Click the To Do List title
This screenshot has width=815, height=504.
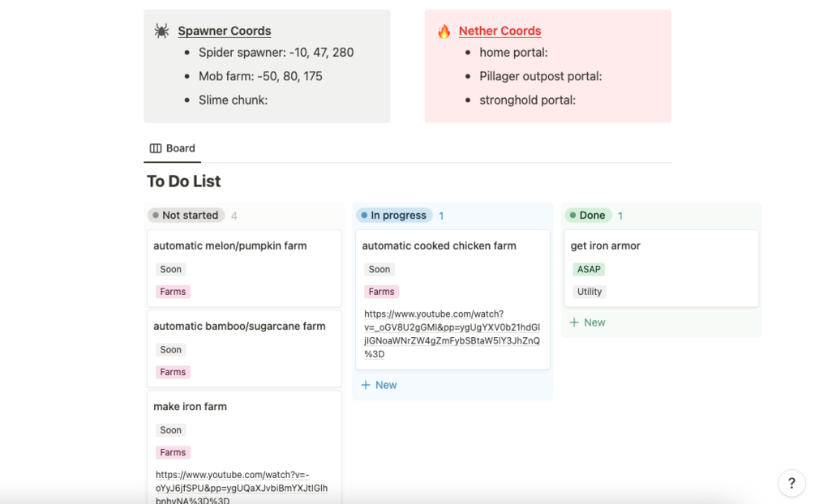click(x=184, y=182)
